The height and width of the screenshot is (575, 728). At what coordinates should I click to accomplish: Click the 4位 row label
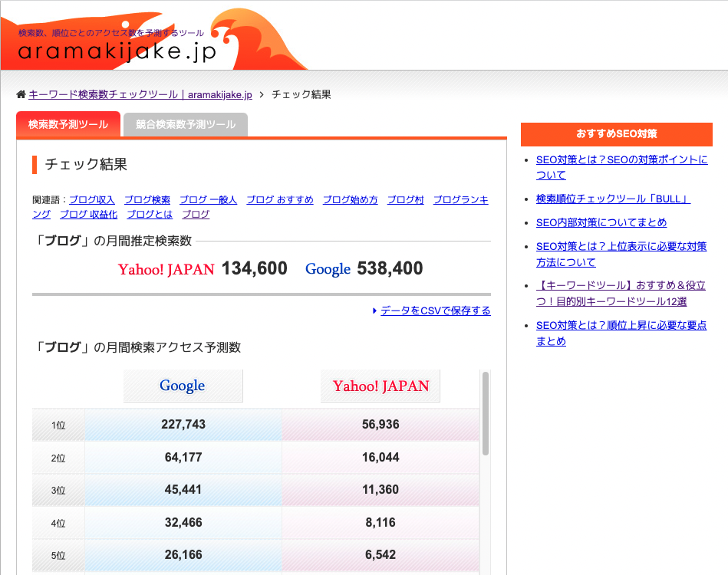[x=58, y=523]
